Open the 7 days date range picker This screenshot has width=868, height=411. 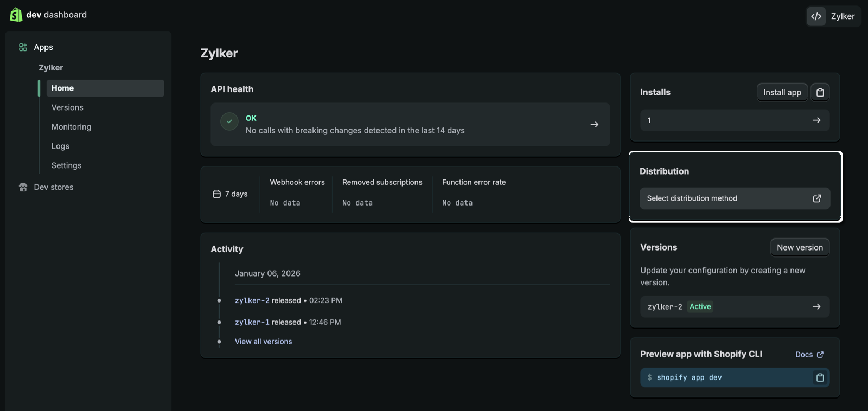[231, 194]
